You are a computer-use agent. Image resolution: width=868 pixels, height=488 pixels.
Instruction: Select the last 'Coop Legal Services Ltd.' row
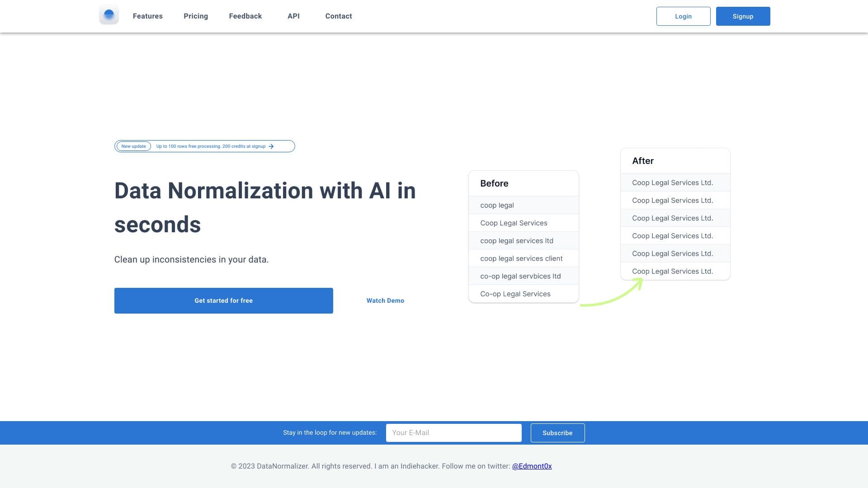coord(675,271)
